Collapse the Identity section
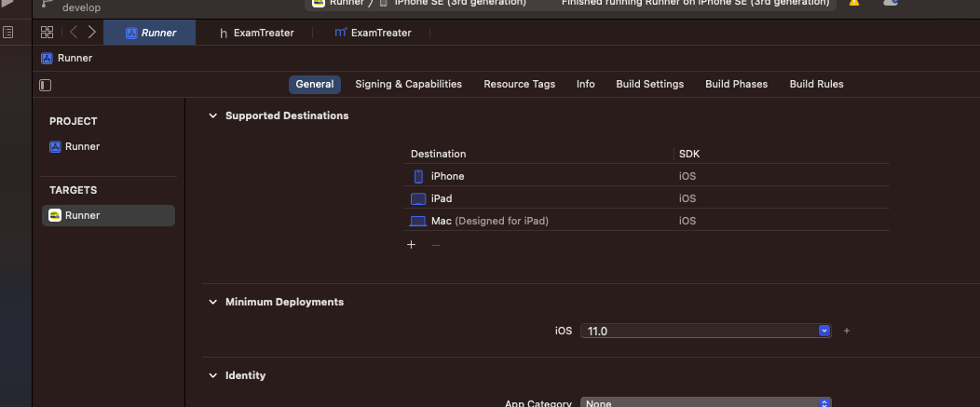 click(212, 375)
